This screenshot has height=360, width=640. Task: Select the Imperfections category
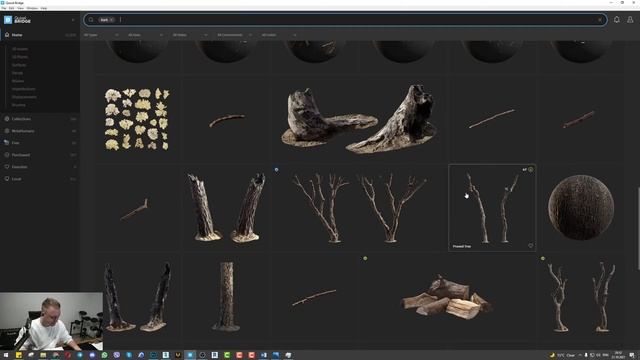[24, 89]
